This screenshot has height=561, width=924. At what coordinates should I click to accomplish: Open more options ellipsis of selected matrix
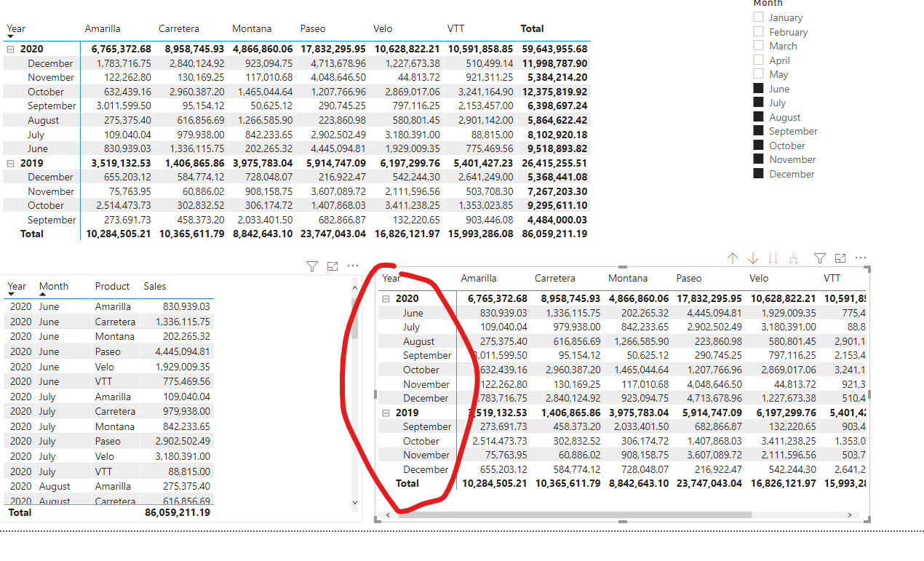[861, 258]
